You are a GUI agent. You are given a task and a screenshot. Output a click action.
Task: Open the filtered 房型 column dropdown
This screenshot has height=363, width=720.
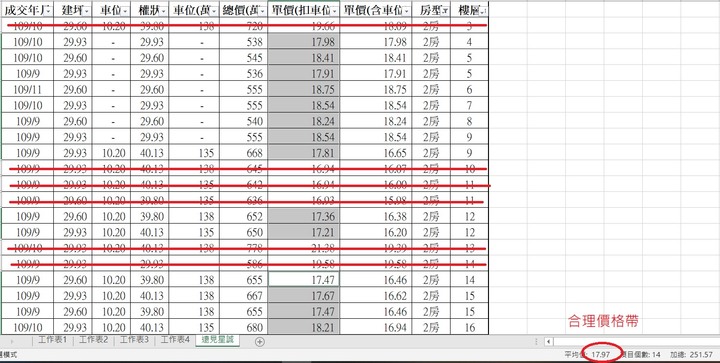[445, 11]
